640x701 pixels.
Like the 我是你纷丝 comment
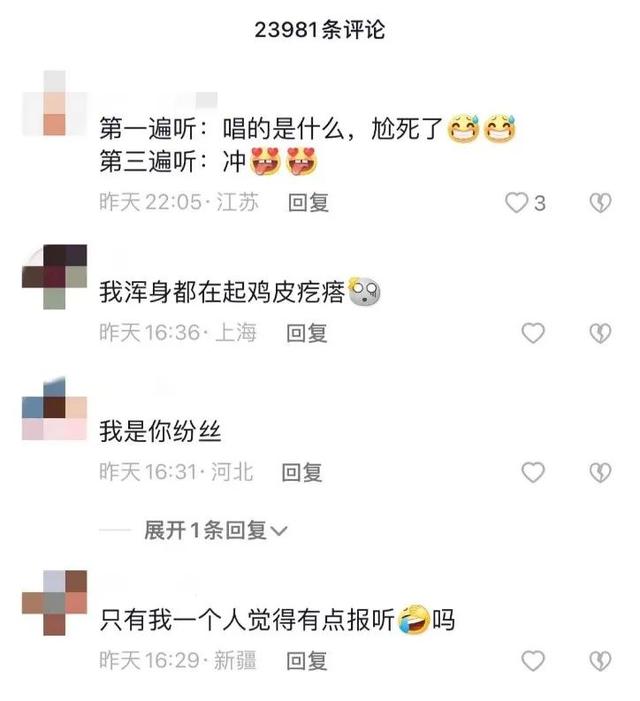click(533, 473)
